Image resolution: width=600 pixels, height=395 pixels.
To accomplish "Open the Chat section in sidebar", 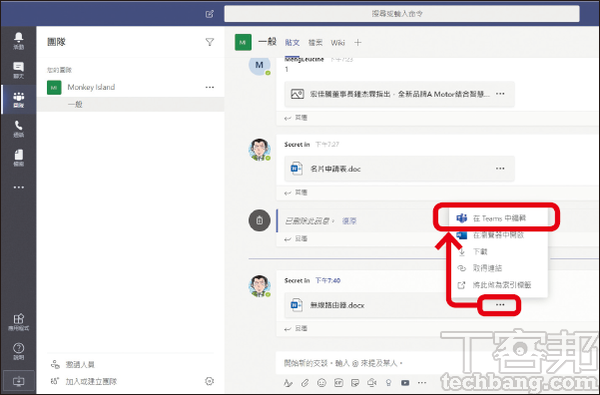I will coord(18,70).
